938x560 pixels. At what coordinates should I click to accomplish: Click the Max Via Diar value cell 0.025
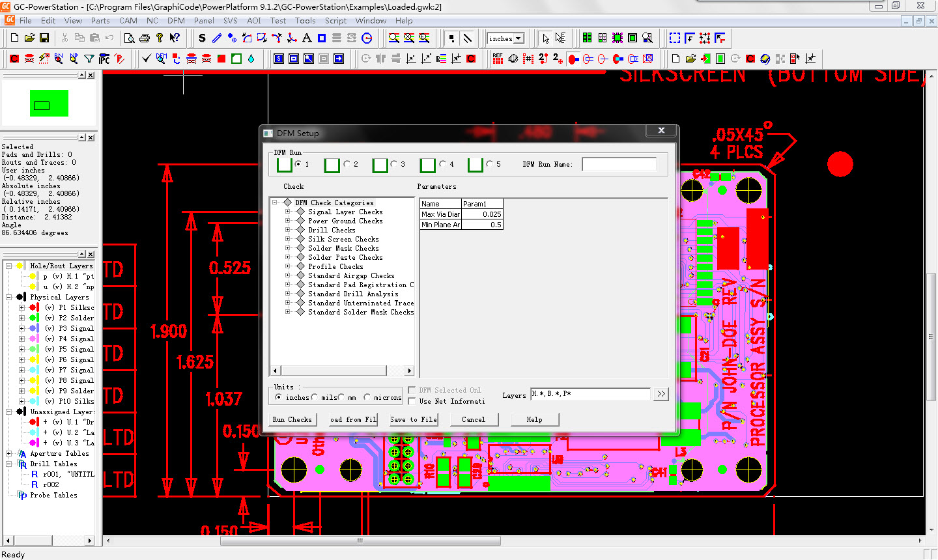point(482,214)
